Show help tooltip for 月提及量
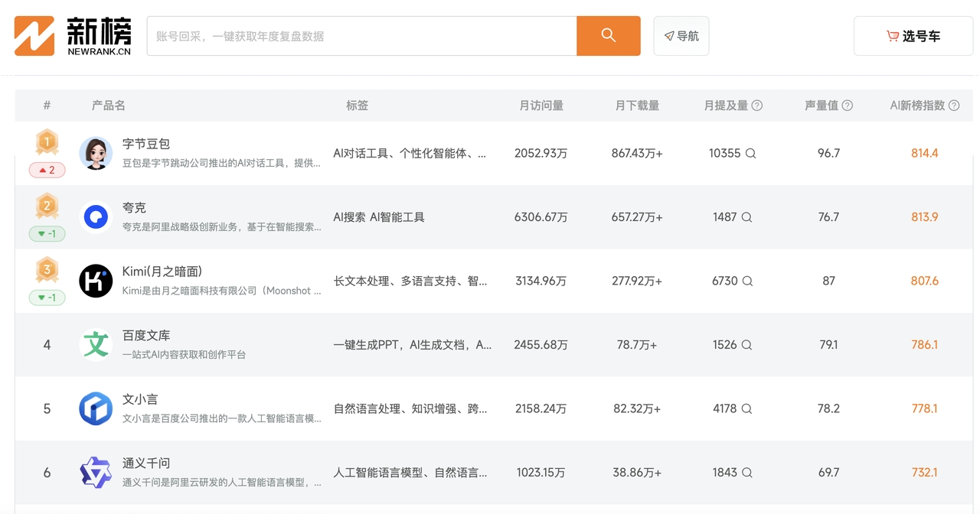980x514 pixels. pyautogui.click(x=757, y=106)
